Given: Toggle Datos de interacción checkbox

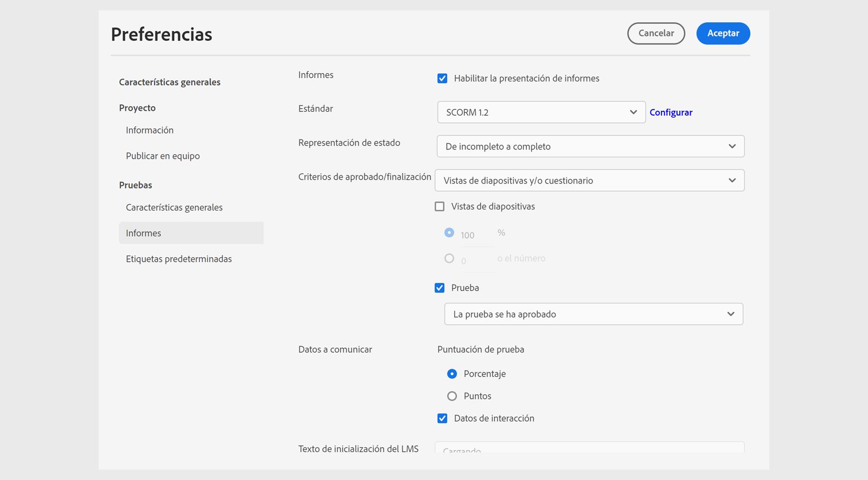Looking at the screenshot, I should pyautogui.click(x=443, y=419).
